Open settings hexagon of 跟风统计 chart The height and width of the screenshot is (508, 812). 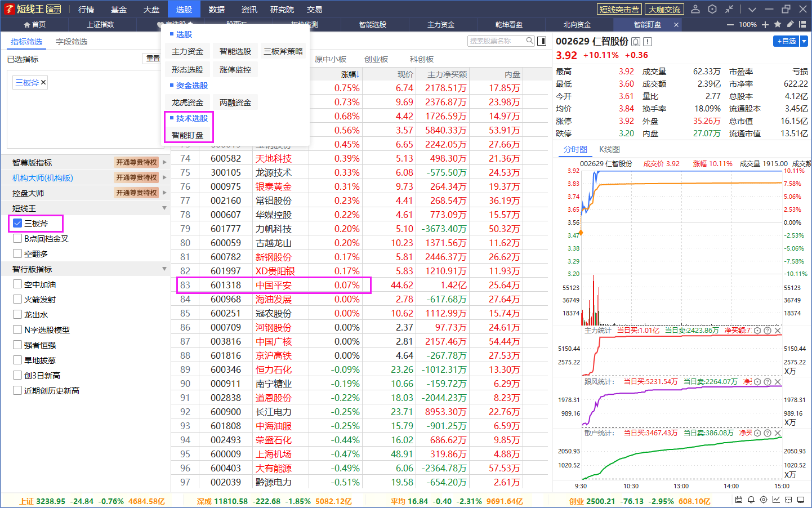point(757,382)
